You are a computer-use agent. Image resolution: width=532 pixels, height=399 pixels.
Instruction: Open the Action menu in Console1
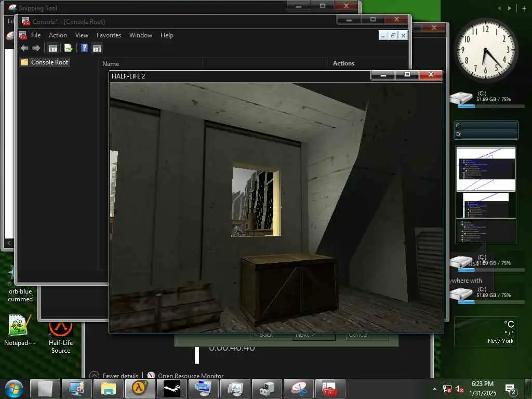[x=58, y=35]
